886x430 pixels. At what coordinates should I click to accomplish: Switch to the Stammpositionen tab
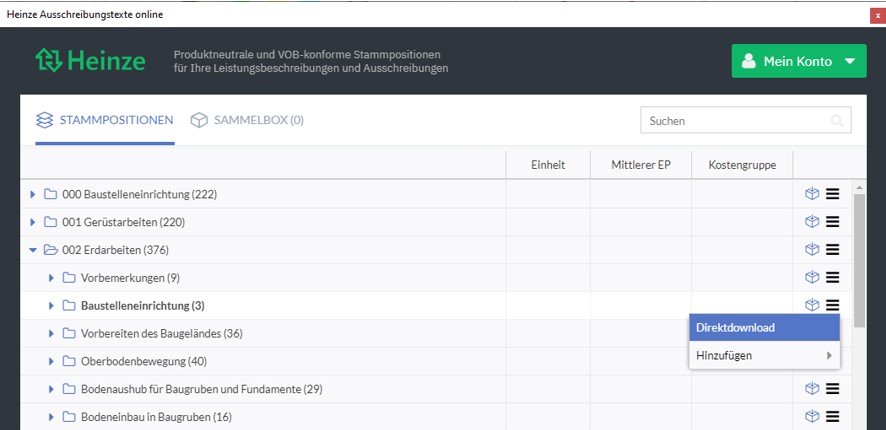[x=104, y=120]
